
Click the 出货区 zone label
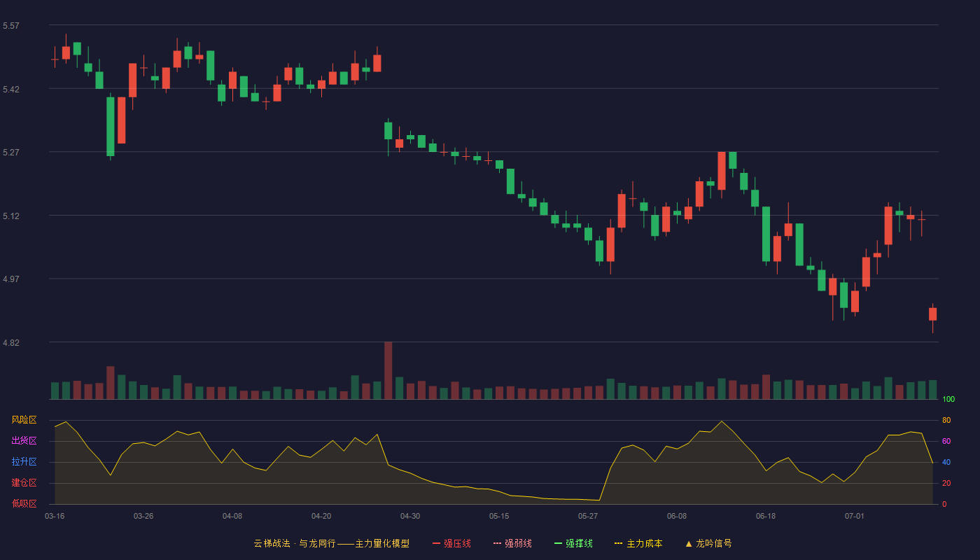[24, 441]
